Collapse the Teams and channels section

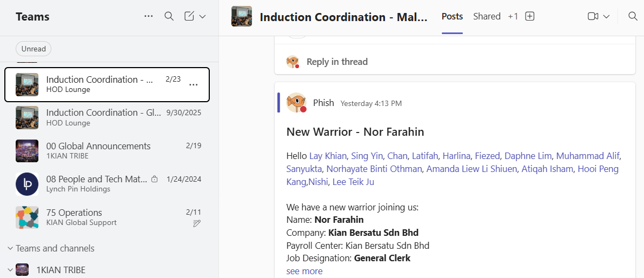tap(10, 248)
